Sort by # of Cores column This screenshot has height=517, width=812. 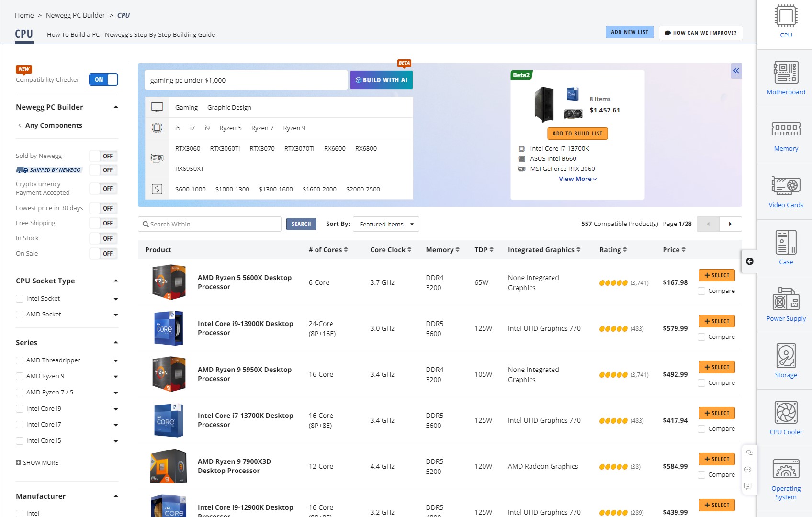[328, 249]
